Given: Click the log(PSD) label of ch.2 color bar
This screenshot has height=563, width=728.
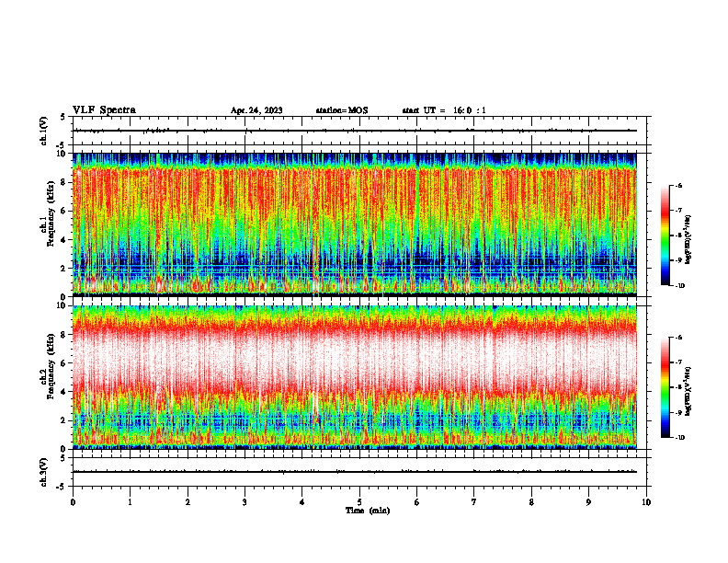Looking at the screenshot, I should 688,389.
